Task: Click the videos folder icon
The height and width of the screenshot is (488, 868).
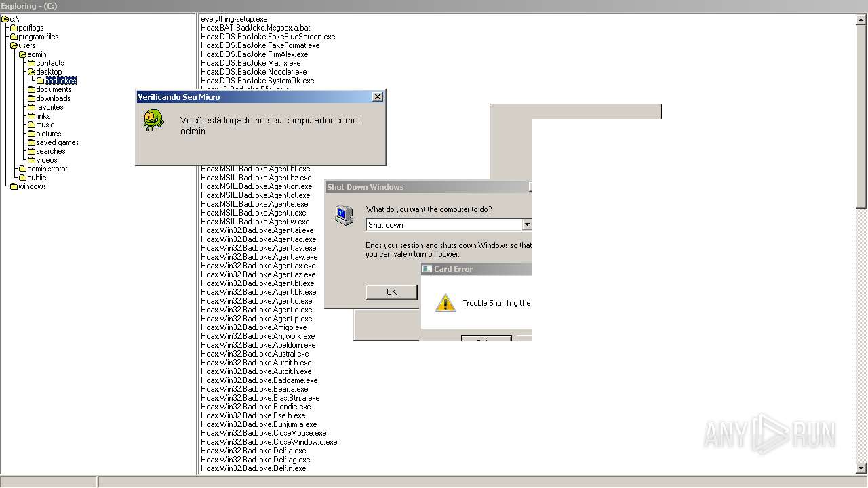Action: (x=31, y=160)
